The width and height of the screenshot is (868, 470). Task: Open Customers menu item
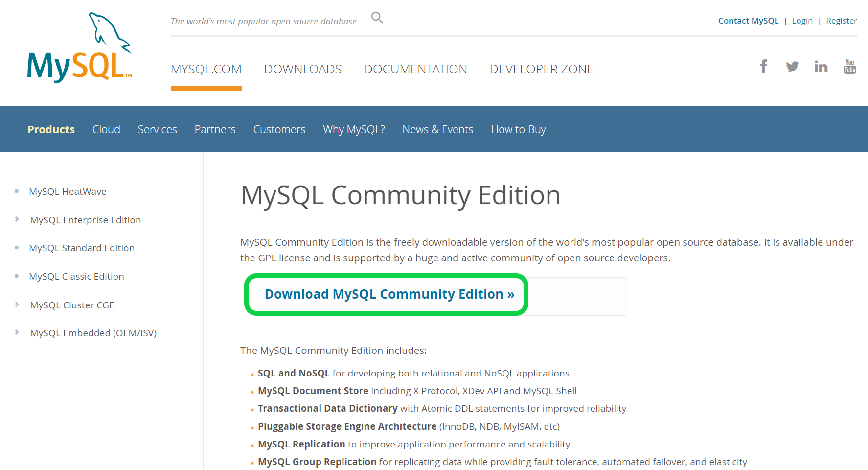click(279, 129)
